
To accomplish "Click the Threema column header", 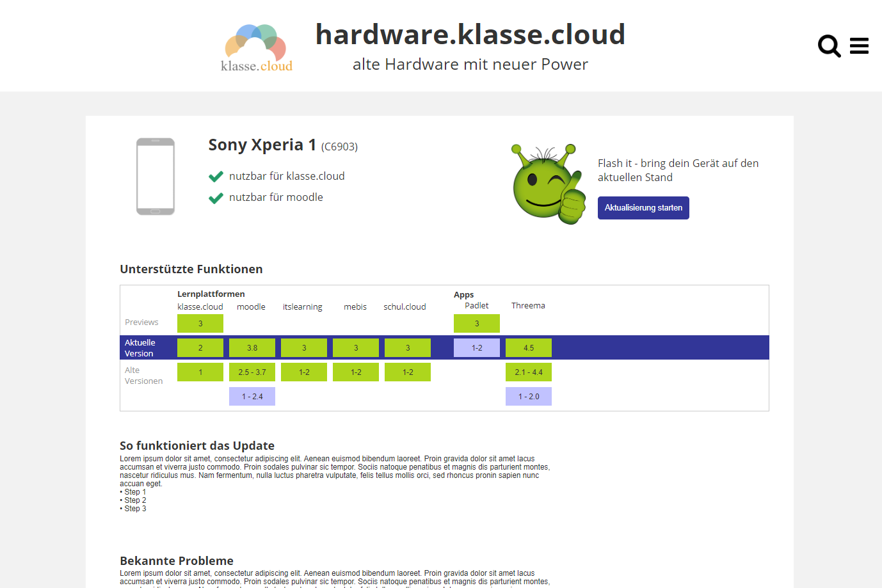I will point(528,306).
